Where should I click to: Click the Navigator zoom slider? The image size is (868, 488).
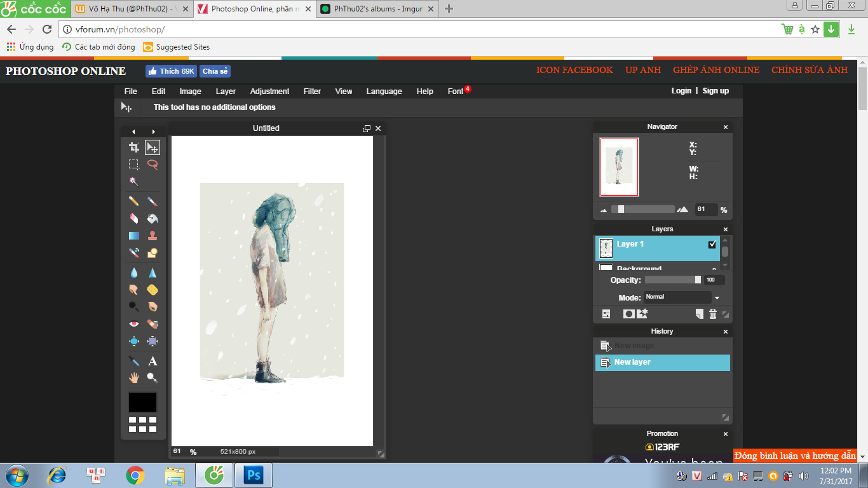pos(643,210)
